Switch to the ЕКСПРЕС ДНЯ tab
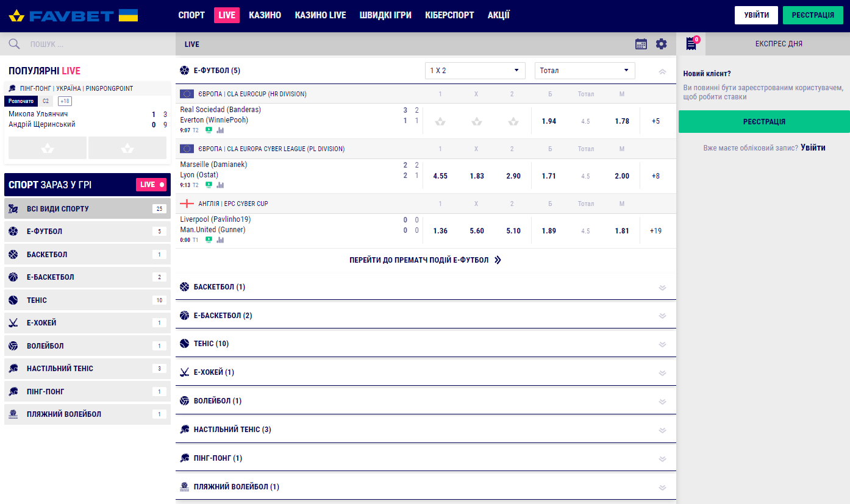 pos(778,44)
